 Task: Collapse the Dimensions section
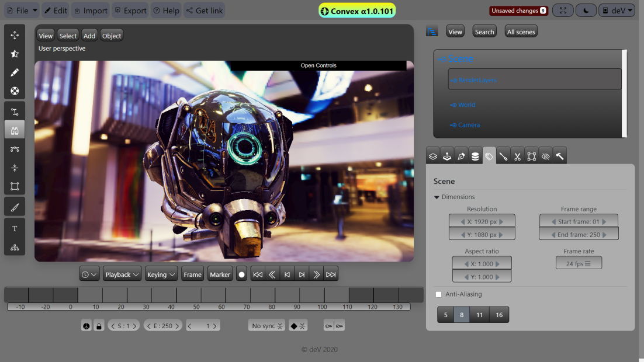pyautogui.click(x=437, y=197)
